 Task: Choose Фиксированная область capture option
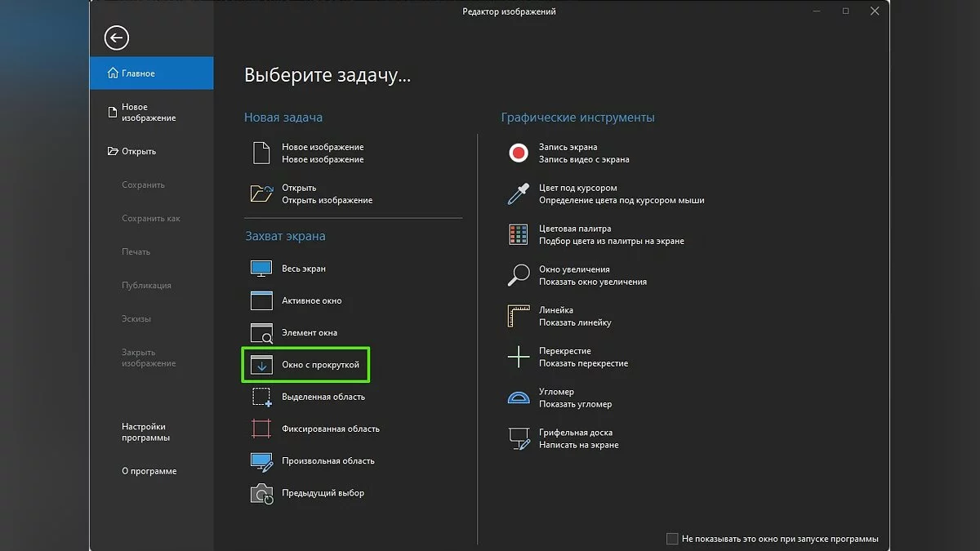pyautogui.click(x=330, y=429)
